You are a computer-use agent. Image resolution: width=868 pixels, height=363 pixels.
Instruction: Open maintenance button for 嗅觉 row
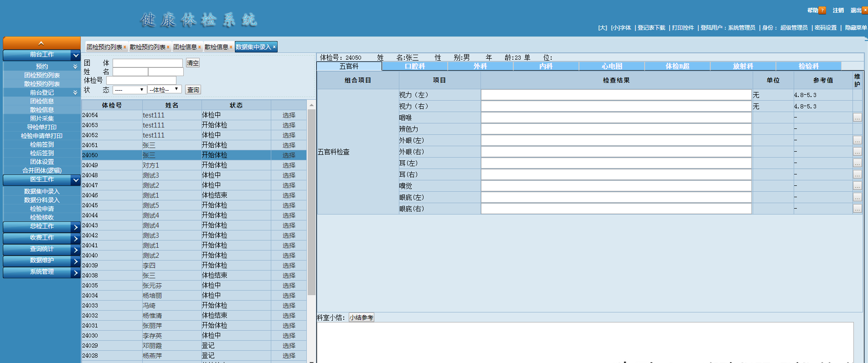tap(857, 186)
